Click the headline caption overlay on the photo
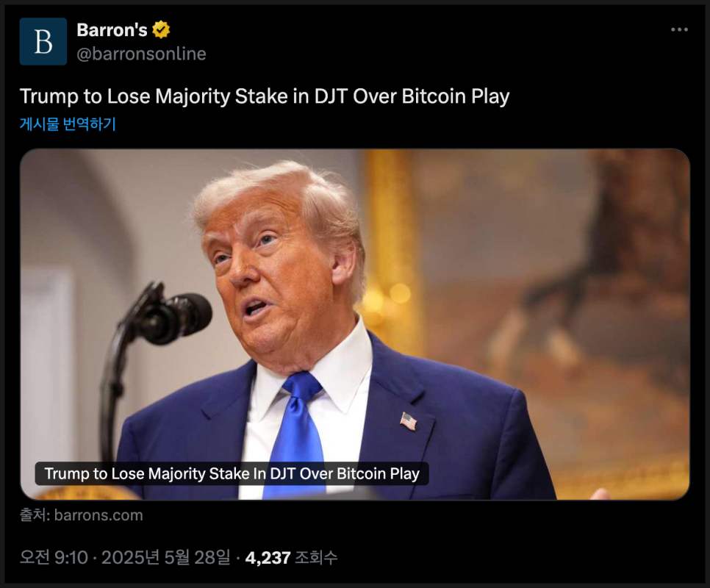 coord(232,473)
